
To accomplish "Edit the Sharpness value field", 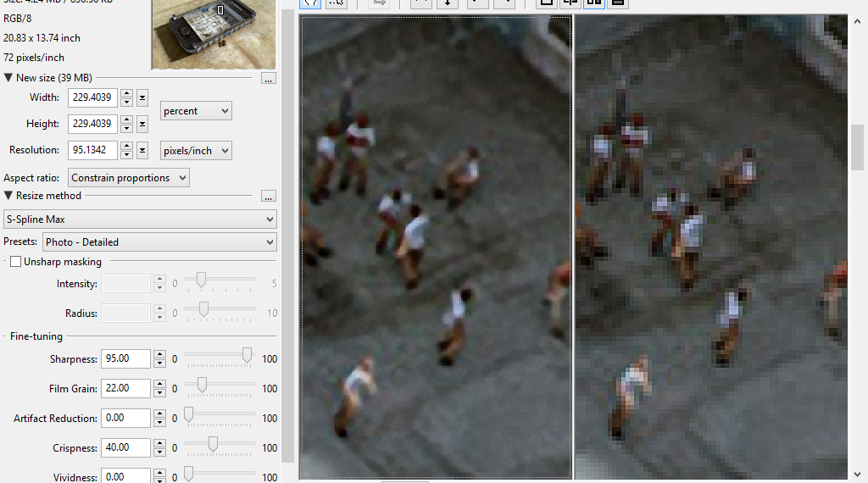I will (x=125, y=358).
